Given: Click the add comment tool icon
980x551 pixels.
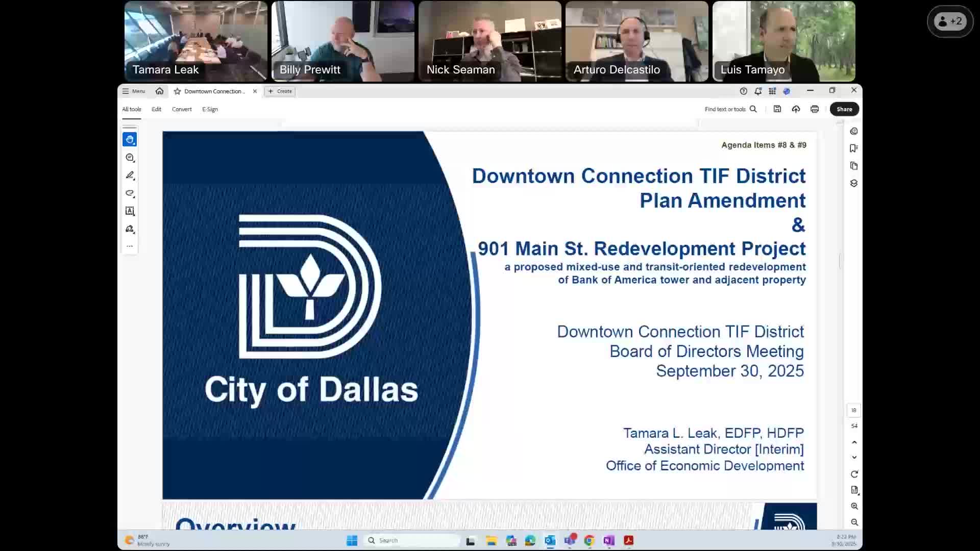Looking at the screenshot, I should (x=130, y=158).
